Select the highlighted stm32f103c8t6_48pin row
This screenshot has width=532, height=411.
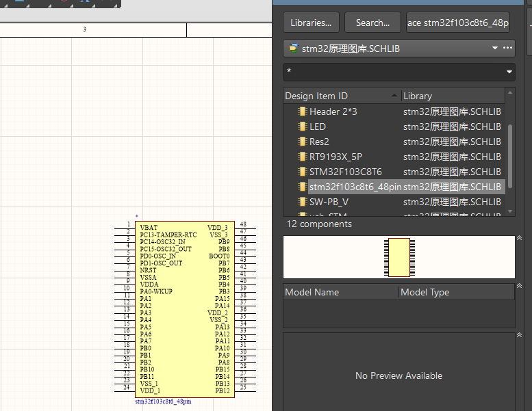click(x=394, y=187)
